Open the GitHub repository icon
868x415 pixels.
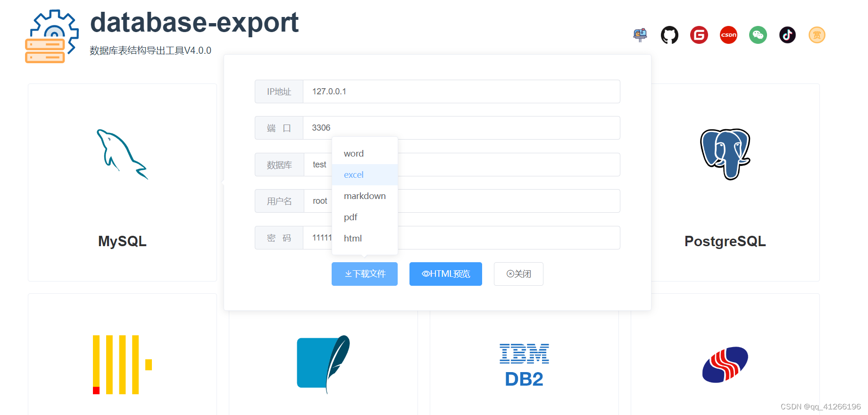tap(669, 35)
